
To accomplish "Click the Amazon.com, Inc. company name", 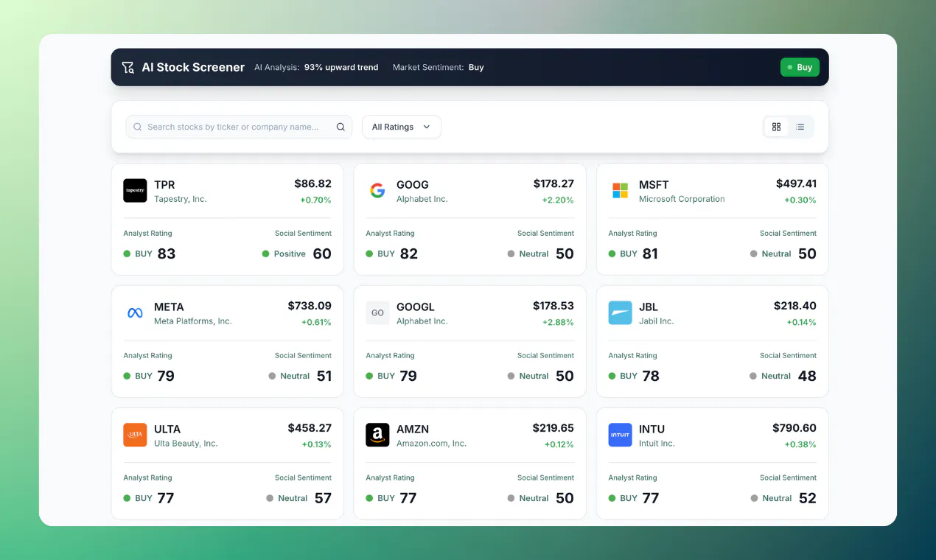I will [432, 444].
